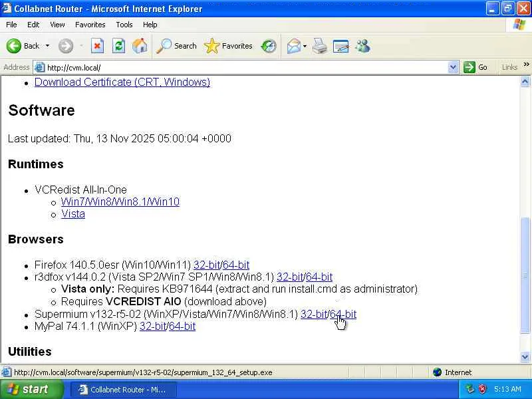Download VCRedist for Win7/Win8/Win8.1/Win10
The width and height of the screenshot is (532, 399).
click(x=120, y=202)
